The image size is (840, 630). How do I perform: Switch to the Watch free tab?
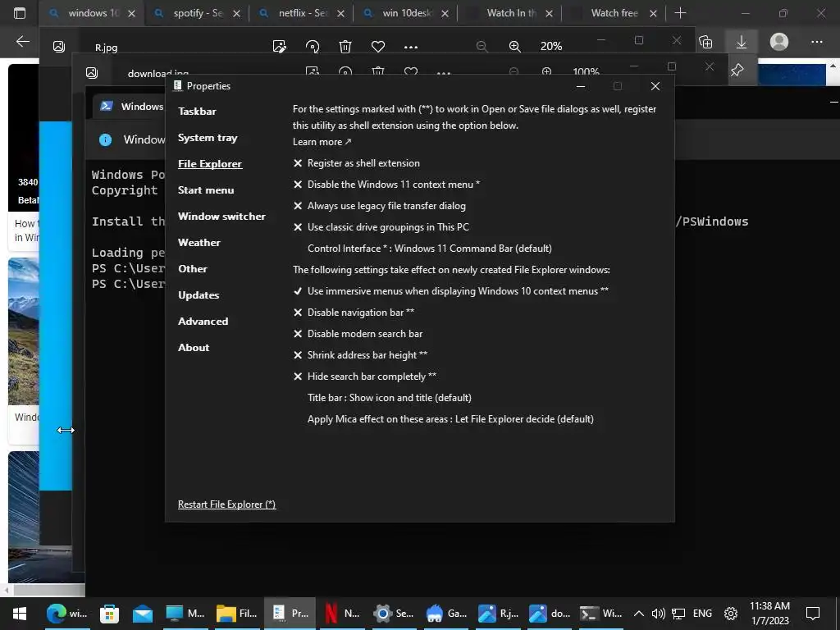point(614,13)
